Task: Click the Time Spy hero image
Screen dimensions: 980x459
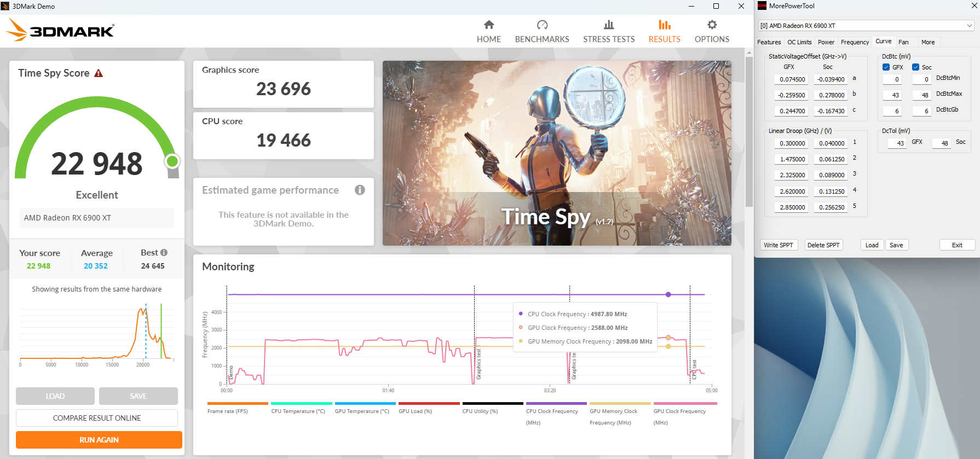Action: (557, 153)
